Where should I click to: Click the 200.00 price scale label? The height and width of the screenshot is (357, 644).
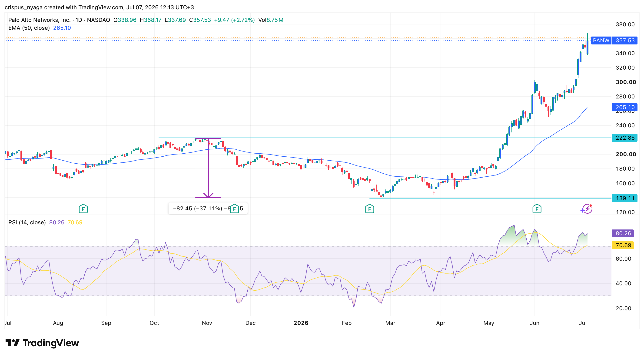[x=626, y=154]
